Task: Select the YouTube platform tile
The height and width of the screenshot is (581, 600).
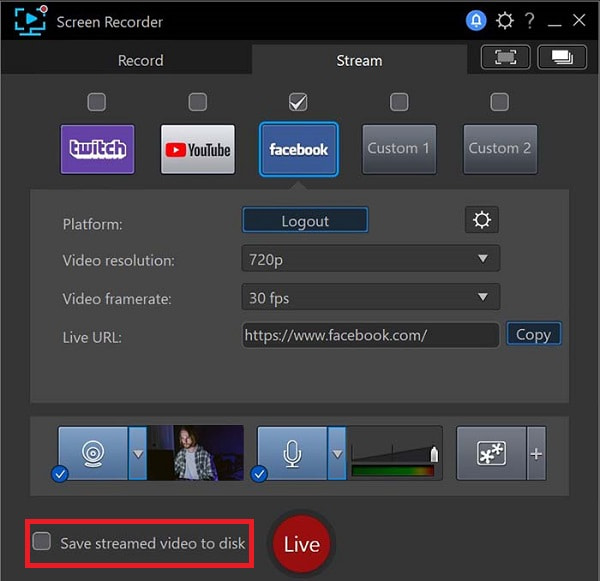Action: pos(198,149)
